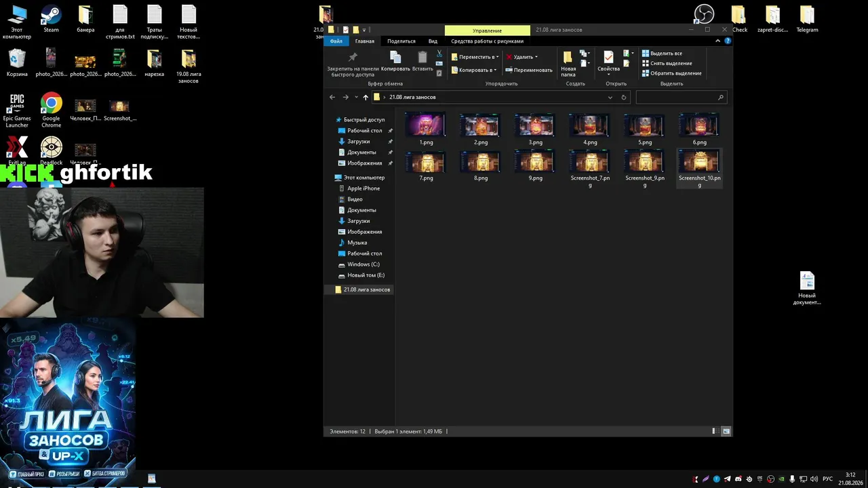
Task: Open the recent locations dropdown arrow
Action: (x=356, y=97)
